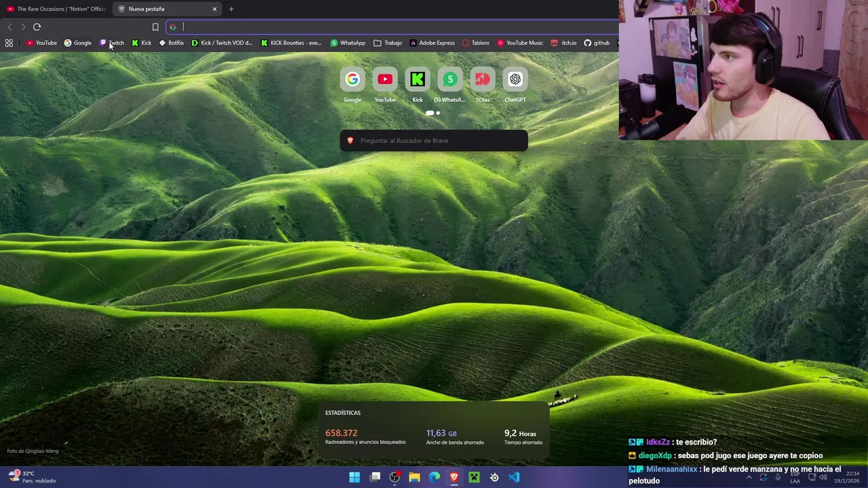Image resolution: width=868 pixels, height=488 pixels.
Task: Bookmark this page with the bookmark icon
Action: (x=155, y=27)
